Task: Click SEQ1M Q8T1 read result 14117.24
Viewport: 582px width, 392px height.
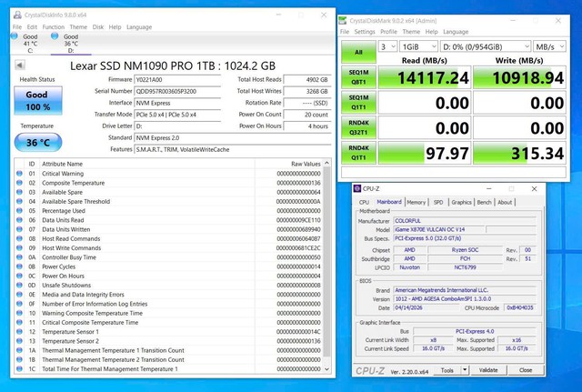Action: [425, 77]
